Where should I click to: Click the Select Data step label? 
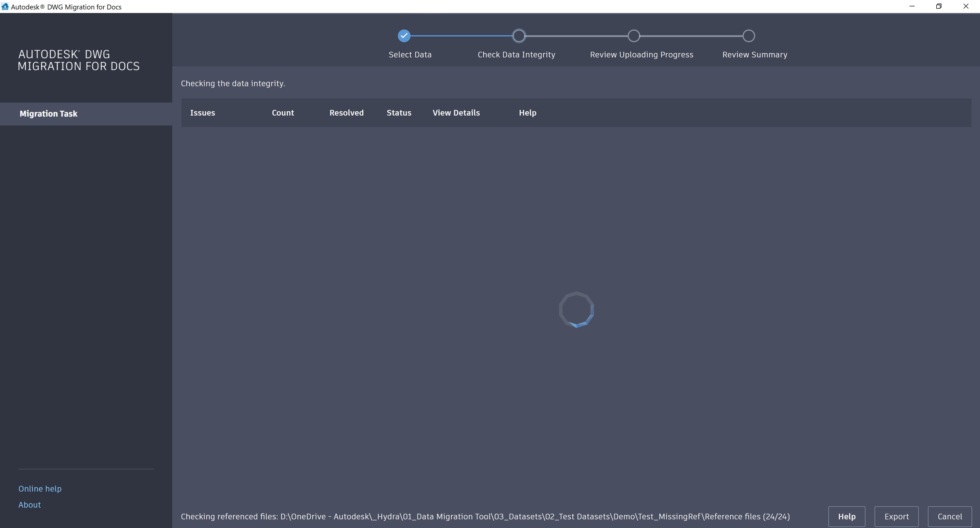coord(410,55)
